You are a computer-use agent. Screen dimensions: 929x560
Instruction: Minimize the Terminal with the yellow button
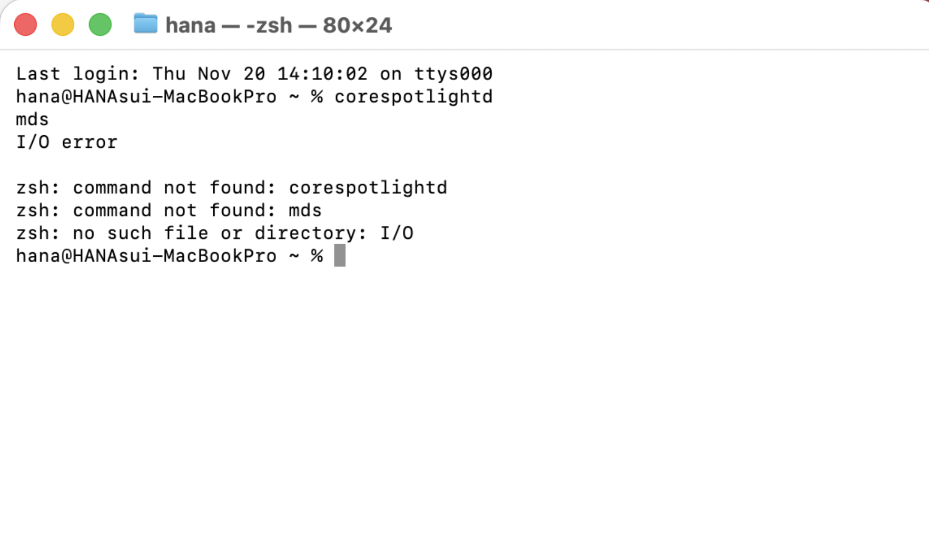63,25
